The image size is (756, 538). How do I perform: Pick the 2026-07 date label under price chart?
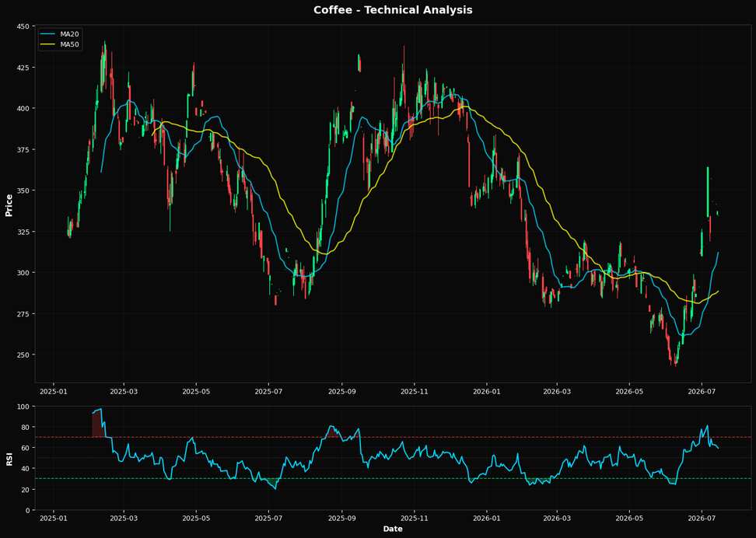click(702, 392)
